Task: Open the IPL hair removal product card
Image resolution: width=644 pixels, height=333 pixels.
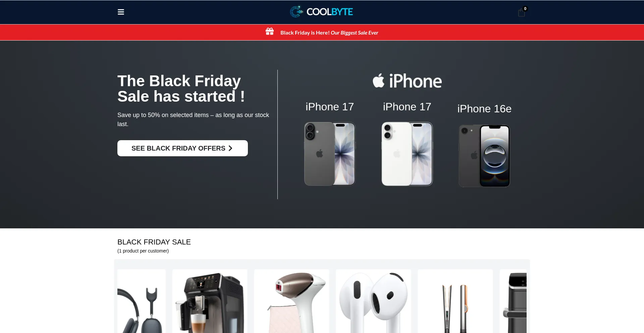Action: click(x=292, y=301)
